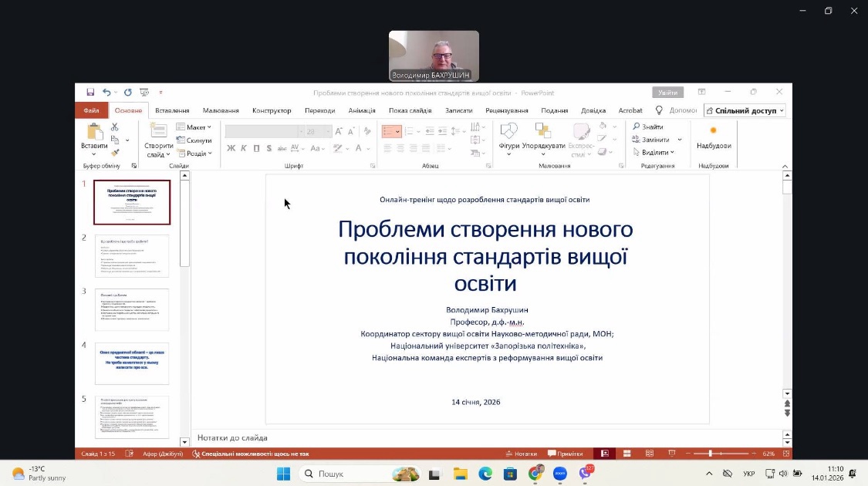Expand the Layout (Макет) dropdown
This screenshot has height=486, width=868.
(x=194, y=127)
